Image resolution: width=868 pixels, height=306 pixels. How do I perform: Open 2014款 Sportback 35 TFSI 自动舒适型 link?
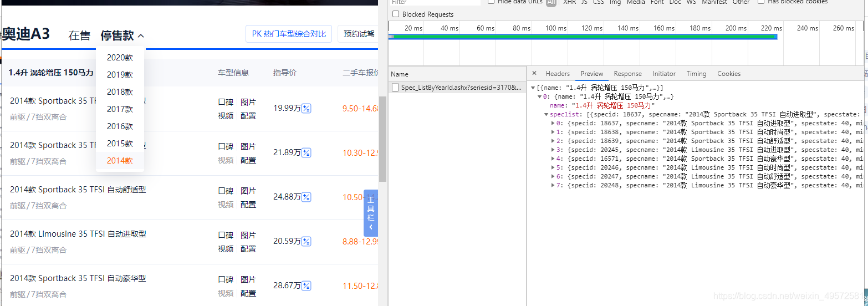pos(78,190)
